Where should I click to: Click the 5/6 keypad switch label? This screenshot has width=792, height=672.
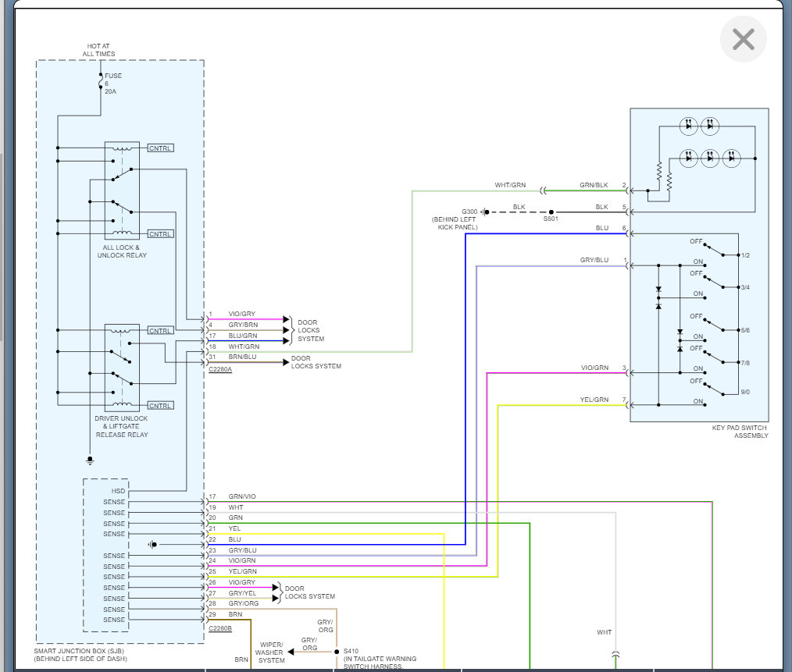[745, 330]
